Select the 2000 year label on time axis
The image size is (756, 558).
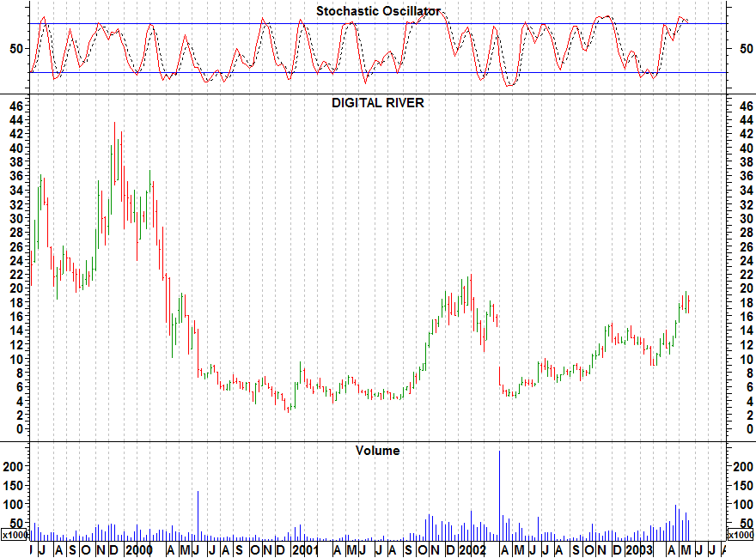[139, 549]
